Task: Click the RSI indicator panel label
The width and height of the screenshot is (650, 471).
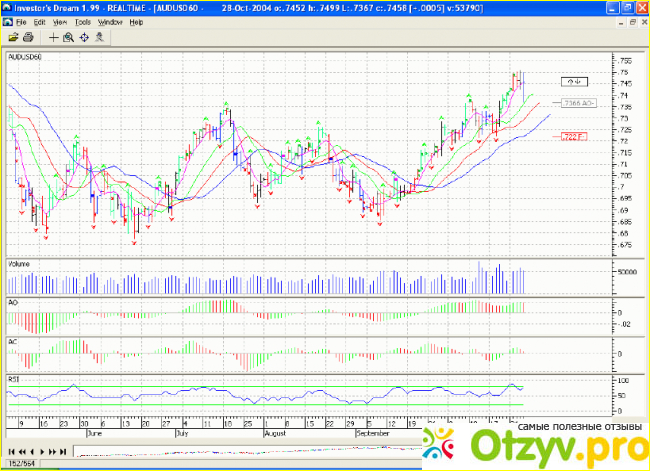Action: (13, 380)
